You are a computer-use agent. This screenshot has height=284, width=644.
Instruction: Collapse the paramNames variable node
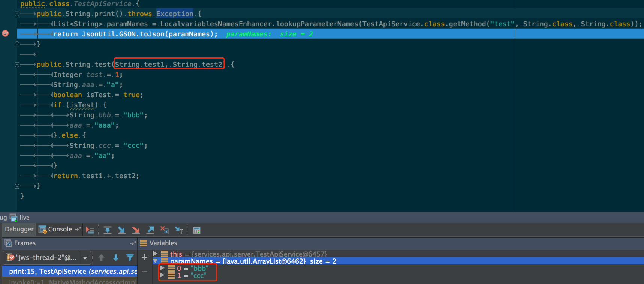[x=156, y=261]
